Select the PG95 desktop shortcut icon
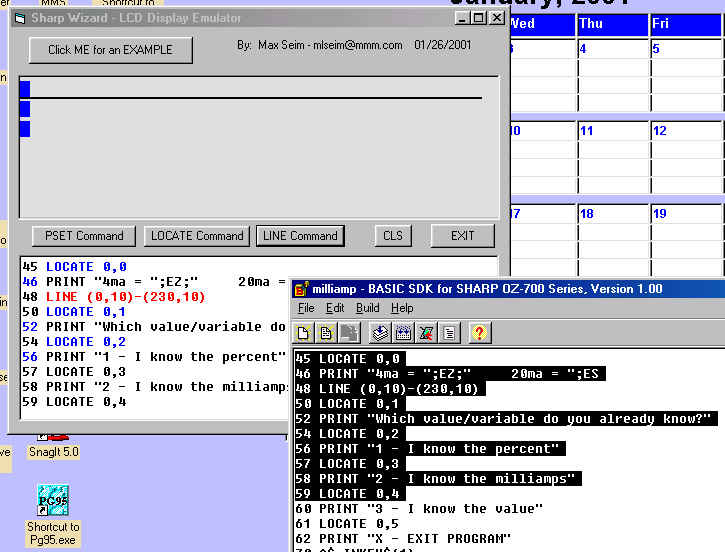Image resolution: width=725 pixels, height=552 pixels. click(52, 500)
